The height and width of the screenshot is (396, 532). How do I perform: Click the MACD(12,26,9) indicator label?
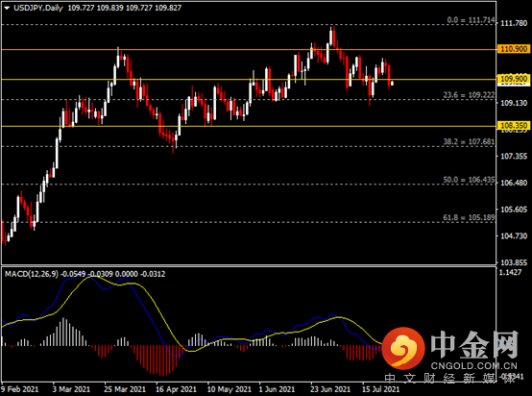pos(32,274)
